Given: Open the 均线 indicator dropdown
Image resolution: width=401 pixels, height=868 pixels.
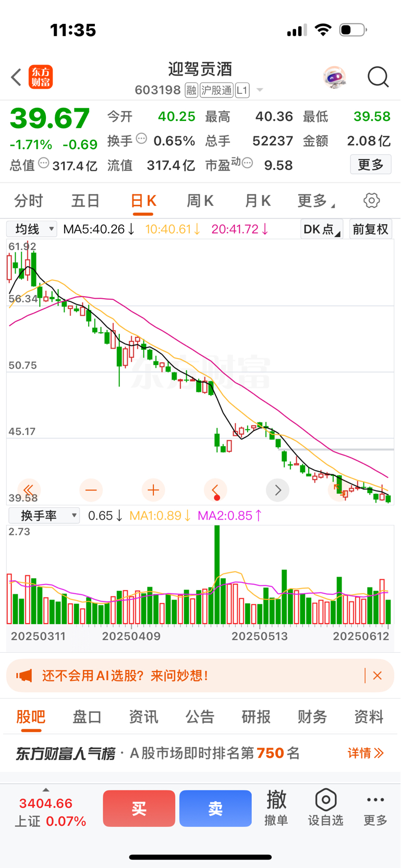Looking at the screenshot, I should pyautogui.click(x=31, y=229).
